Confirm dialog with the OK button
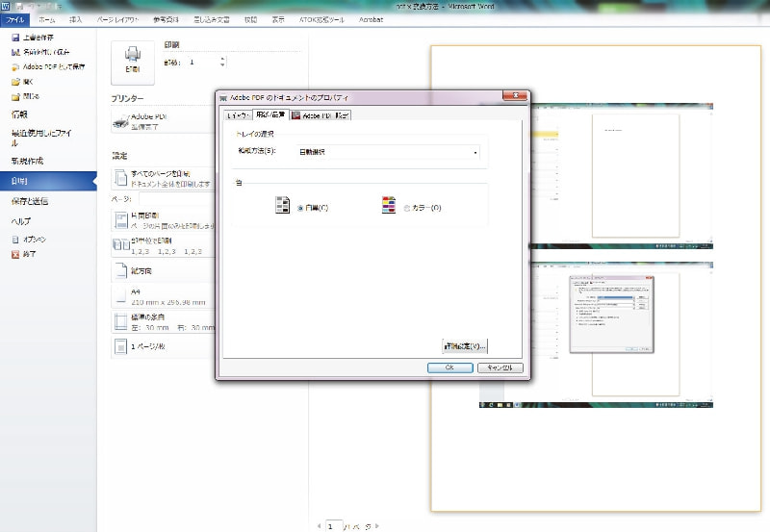This screenshot has width=770, height=532. pos(449,367)
